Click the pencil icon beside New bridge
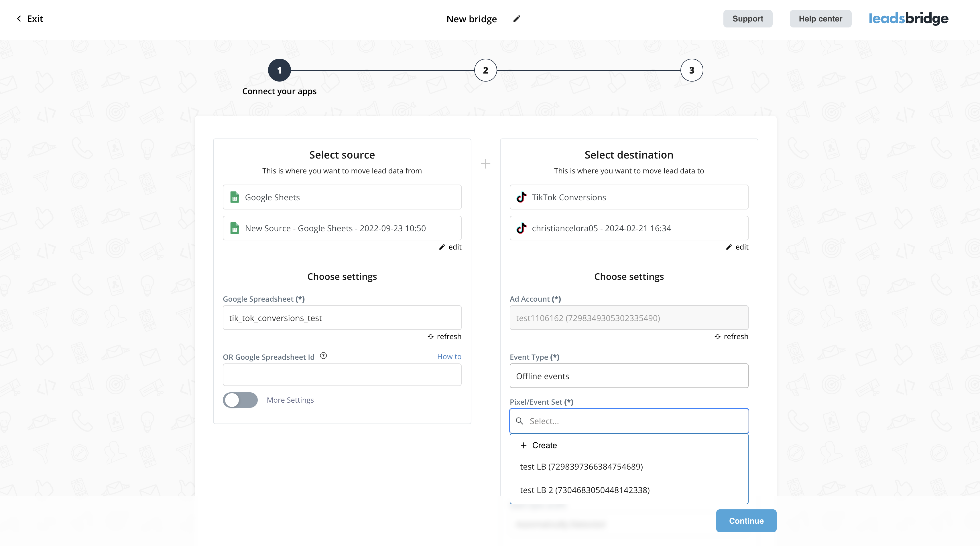The height and width of the screenshot is (546, 980). pyautogui.click(x=517, y=19)
